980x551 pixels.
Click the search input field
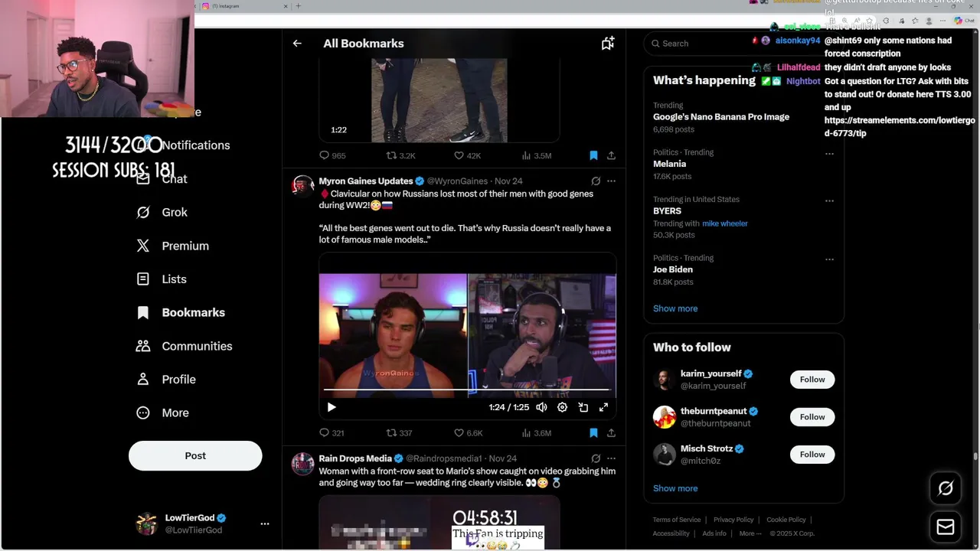pyautogui.click(x=743, y=44)
